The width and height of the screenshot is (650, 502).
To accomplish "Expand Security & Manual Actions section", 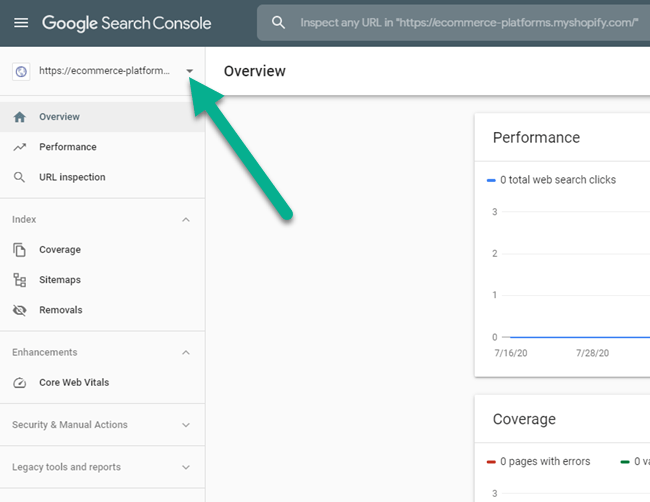I will tap(186, 425).
